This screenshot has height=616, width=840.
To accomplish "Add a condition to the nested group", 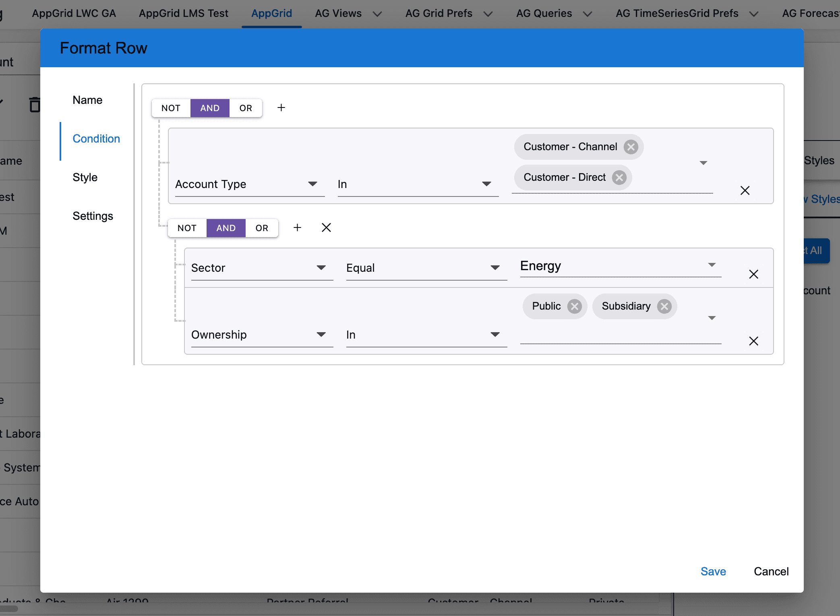I will [297, 228].
